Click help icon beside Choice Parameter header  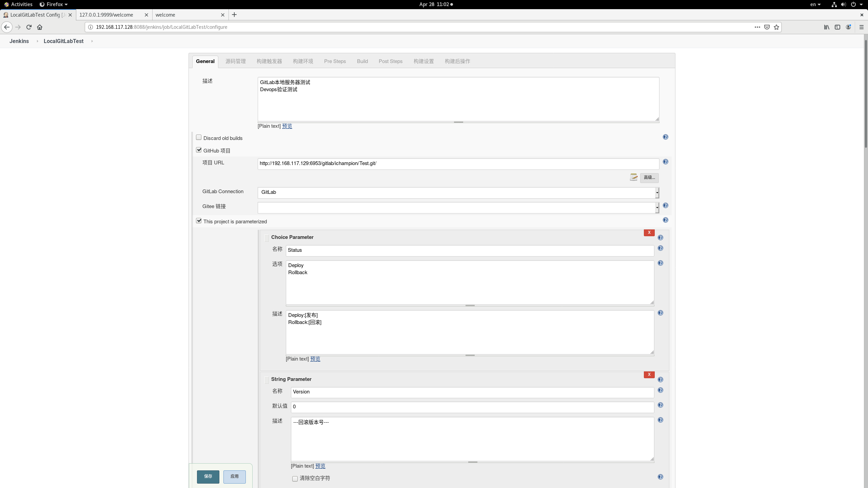(660, 237)
